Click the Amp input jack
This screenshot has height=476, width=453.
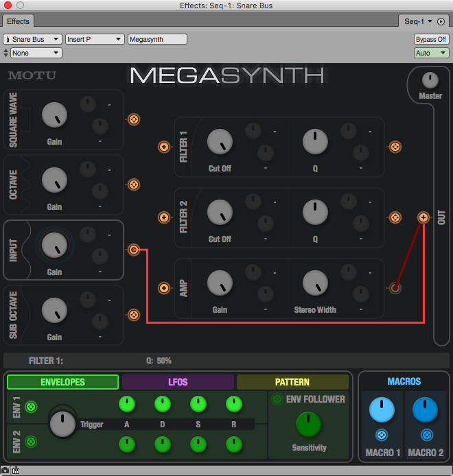164,288
